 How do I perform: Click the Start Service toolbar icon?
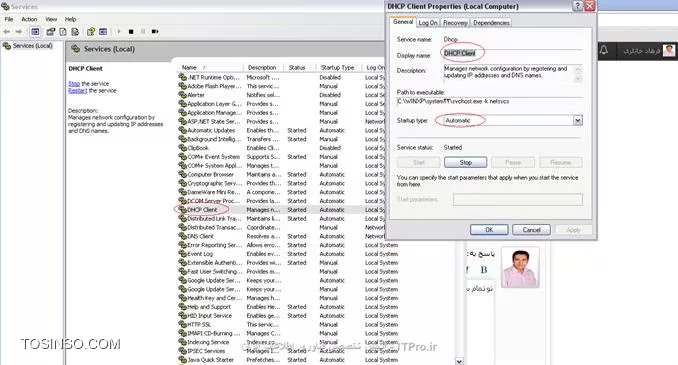119,32
